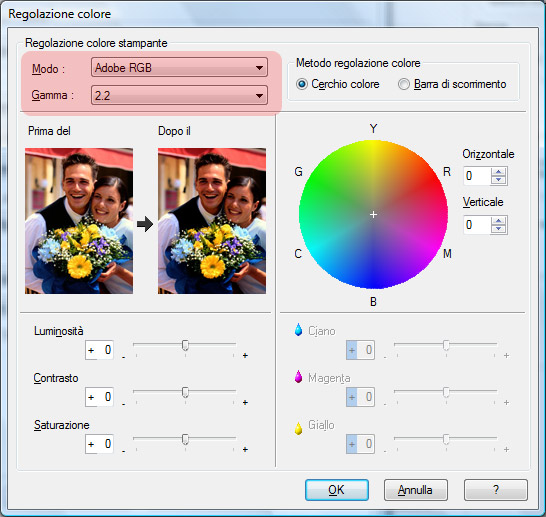
Task: Open help with the question mark button
Action: tap(496, 490)
